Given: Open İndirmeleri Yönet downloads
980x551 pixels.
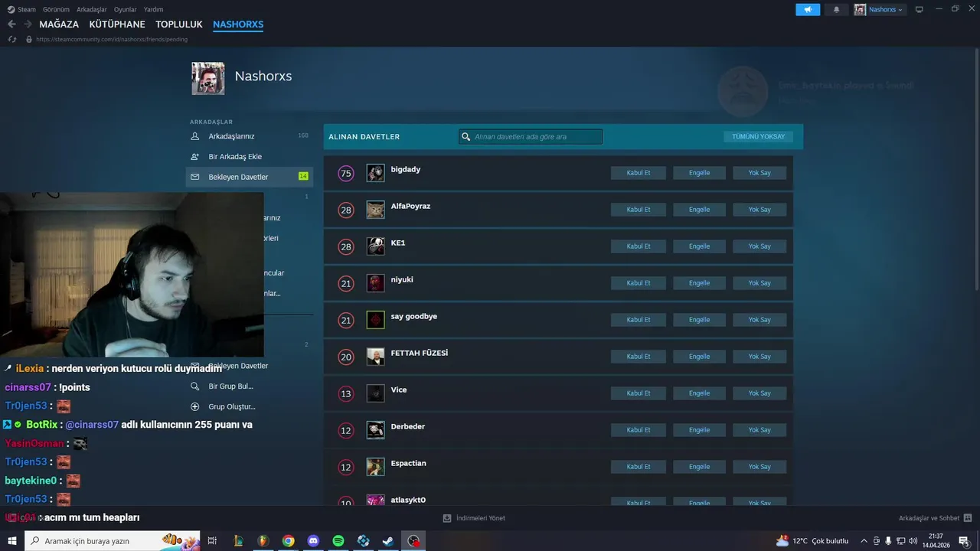Looking at the screenshot, I should pos(474,518).
